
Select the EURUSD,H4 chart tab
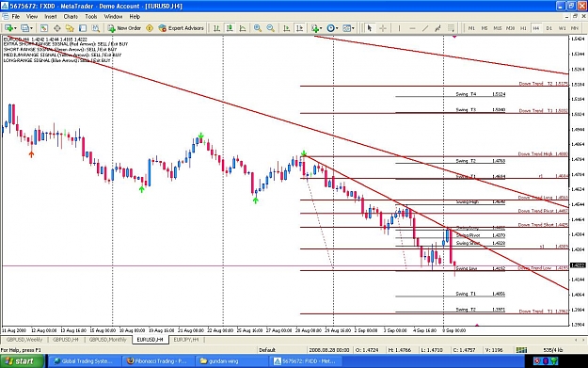pyautogui.click(x=150, y=340)
